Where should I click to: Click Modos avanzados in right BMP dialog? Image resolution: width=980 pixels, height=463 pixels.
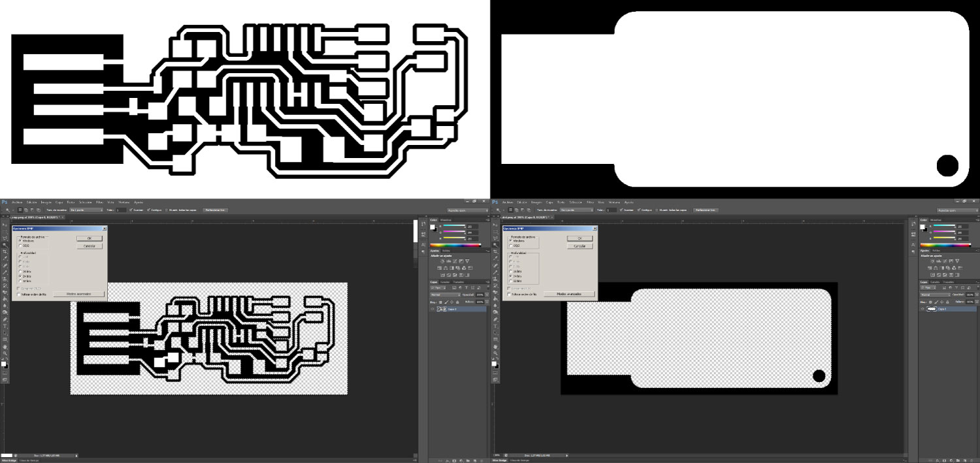(569, 294)
